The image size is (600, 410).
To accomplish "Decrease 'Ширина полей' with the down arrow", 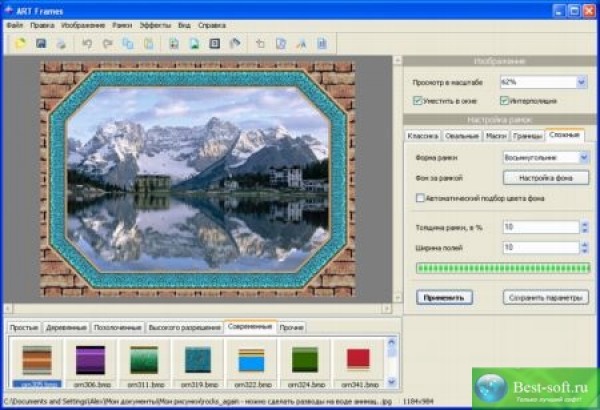I will pos(585,251).
